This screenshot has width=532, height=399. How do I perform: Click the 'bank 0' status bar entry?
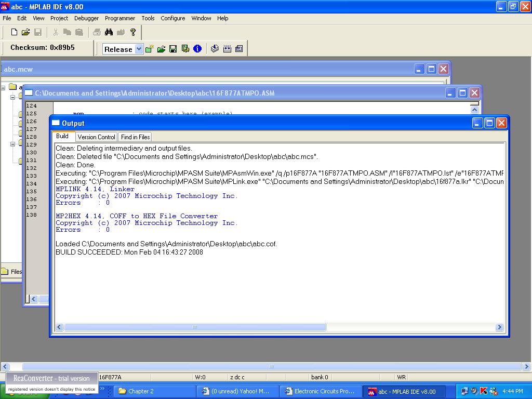(320, 377)
